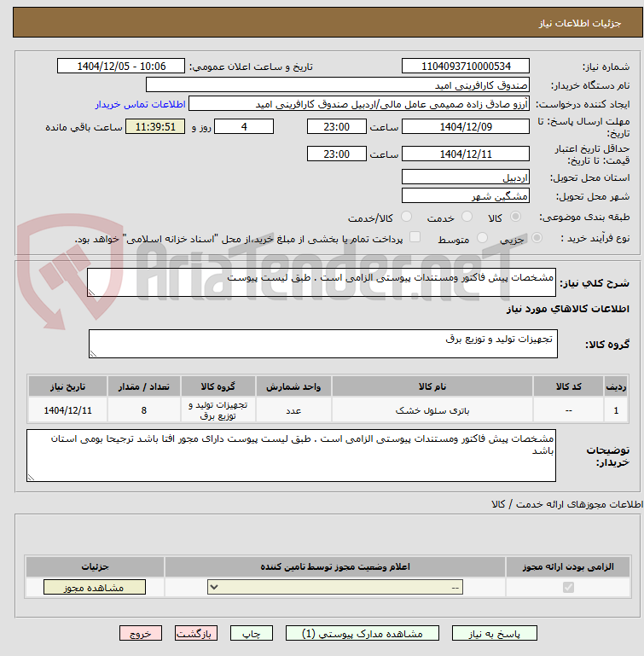
Task: Click the پاسخ به نیاز button
Action: tap(495, 634)
